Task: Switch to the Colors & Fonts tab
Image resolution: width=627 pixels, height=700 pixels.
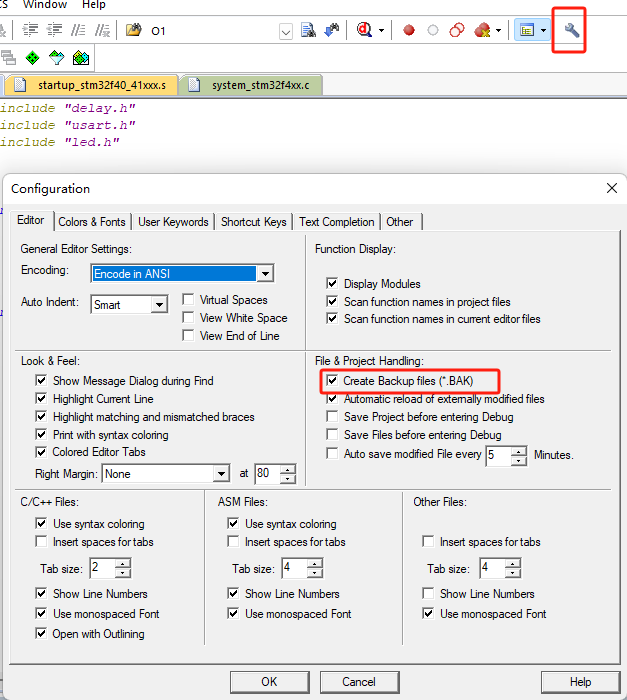Action: 92,222
